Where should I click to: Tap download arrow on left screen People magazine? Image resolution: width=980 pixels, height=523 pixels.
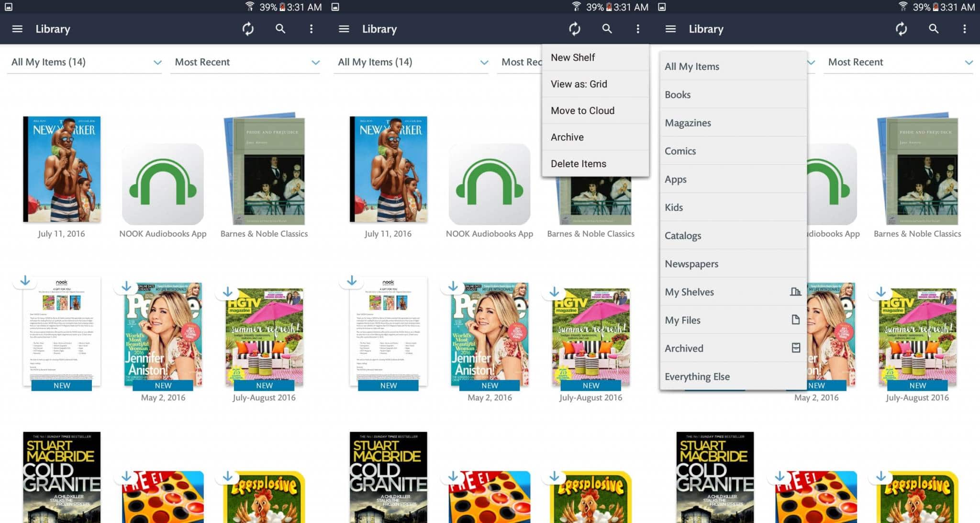point(126,286)
